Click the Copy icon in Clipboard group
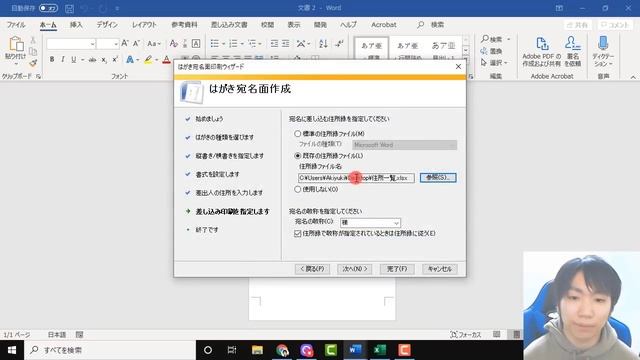The height and width of the screenshot is (360, 640). [33, 51]
